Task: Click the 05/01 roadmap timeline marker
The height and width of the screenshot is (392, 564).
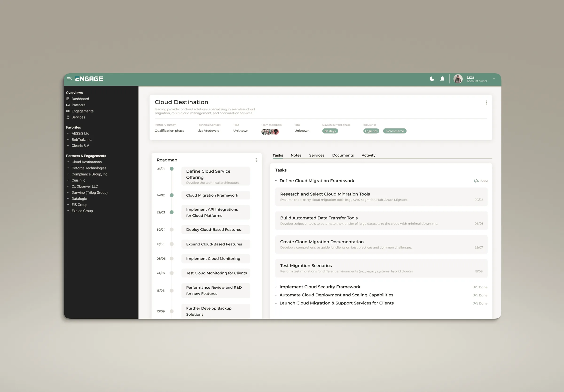Action: pyautogui.click(x=172, y=169)
